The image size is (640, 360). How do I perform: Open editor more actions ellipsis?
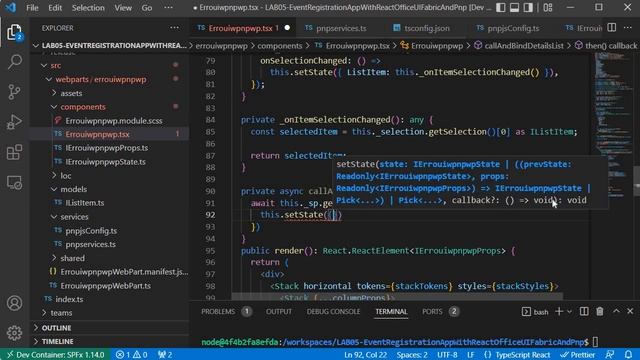pos(628,28)
